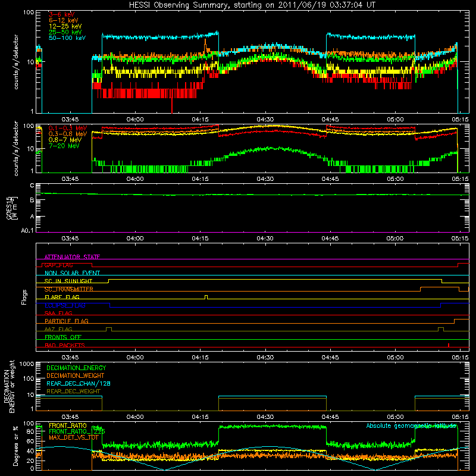Select the SC_IN_SUNLIGHT flag label
476x476 pixels.
tap(68, 281)
